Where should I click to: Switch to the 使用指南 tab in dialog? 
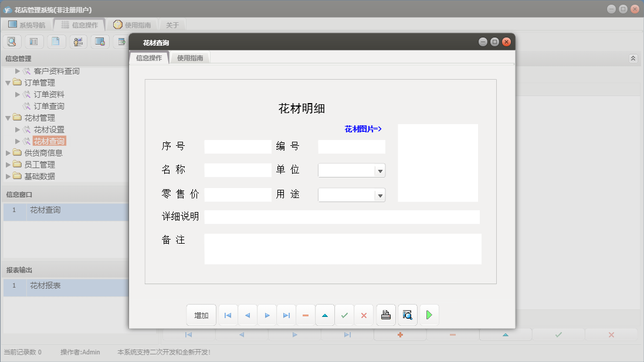(x=191, y=57)
